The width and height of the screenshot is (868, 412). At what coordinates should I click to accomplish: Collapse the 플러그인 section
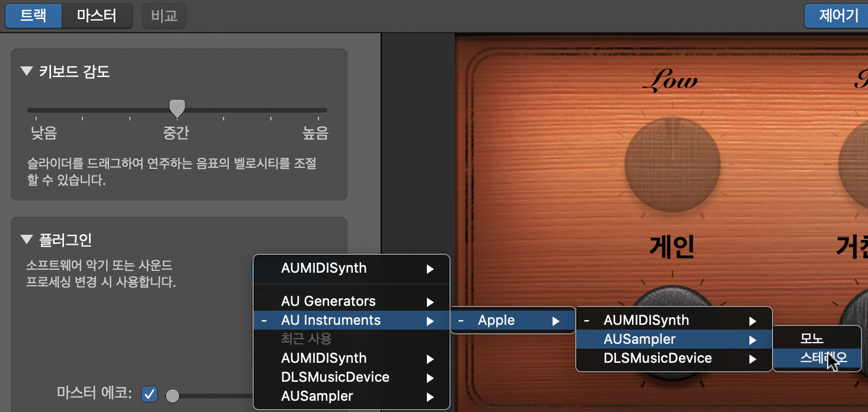tap(26, 239)
